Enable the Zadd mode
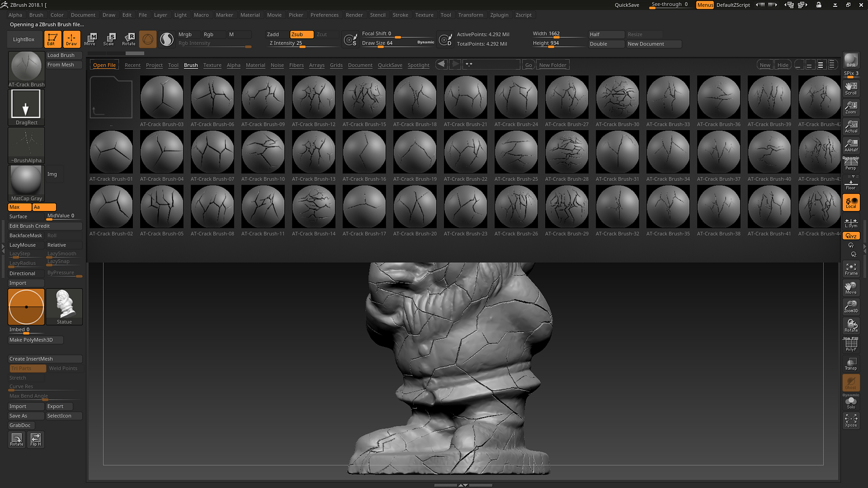868x488 pixels. coord(277,34)
